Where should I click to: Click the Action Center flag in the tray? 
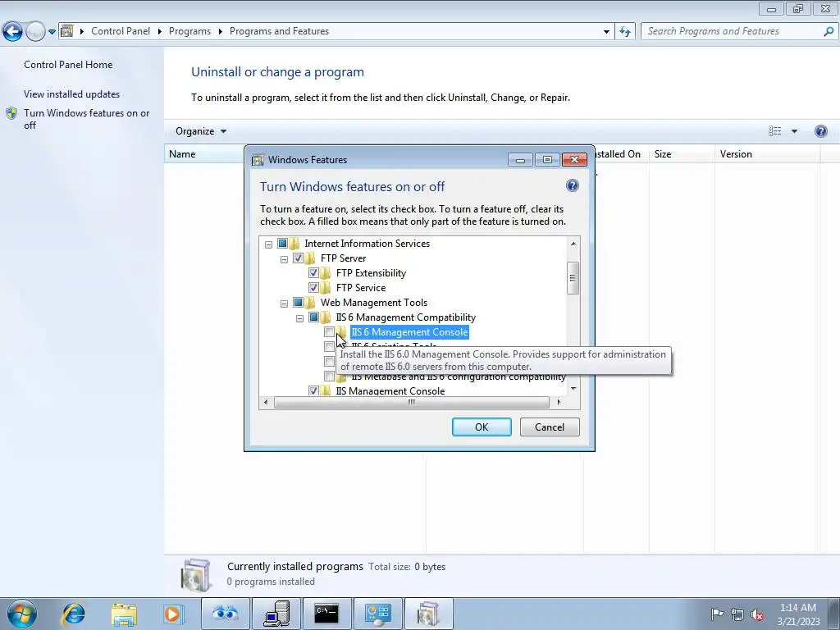tap(717, 614)
